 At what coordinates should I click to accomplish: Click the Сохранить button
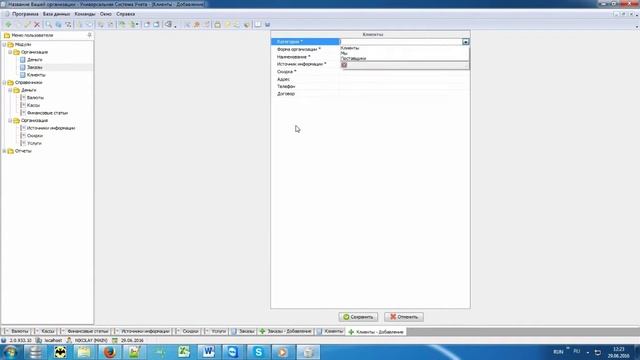[358, 317]
